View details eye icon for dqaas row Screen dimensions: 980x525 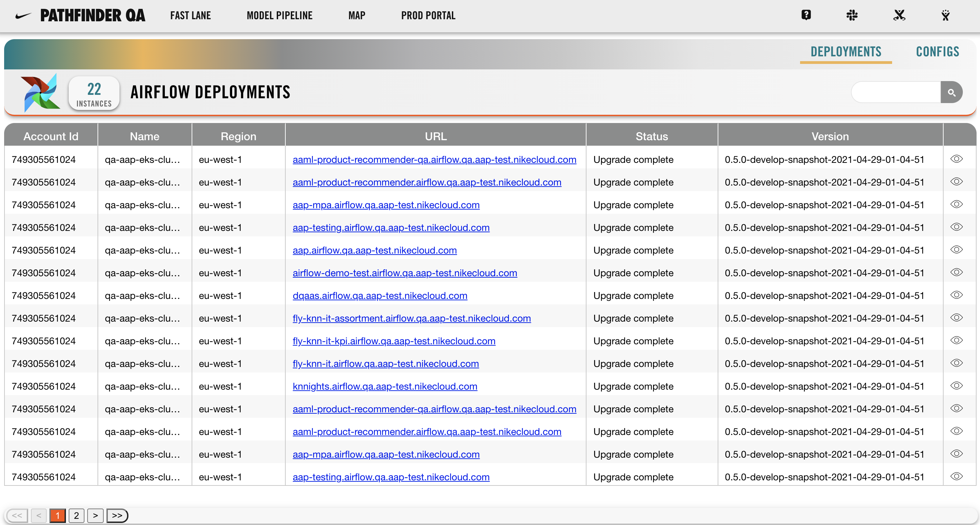point(956,295)
